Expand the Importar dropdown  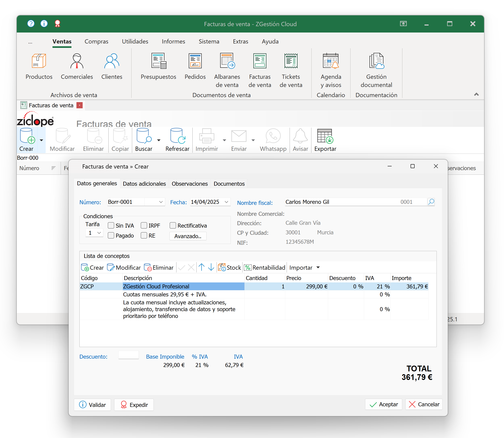tap(318, 267)
